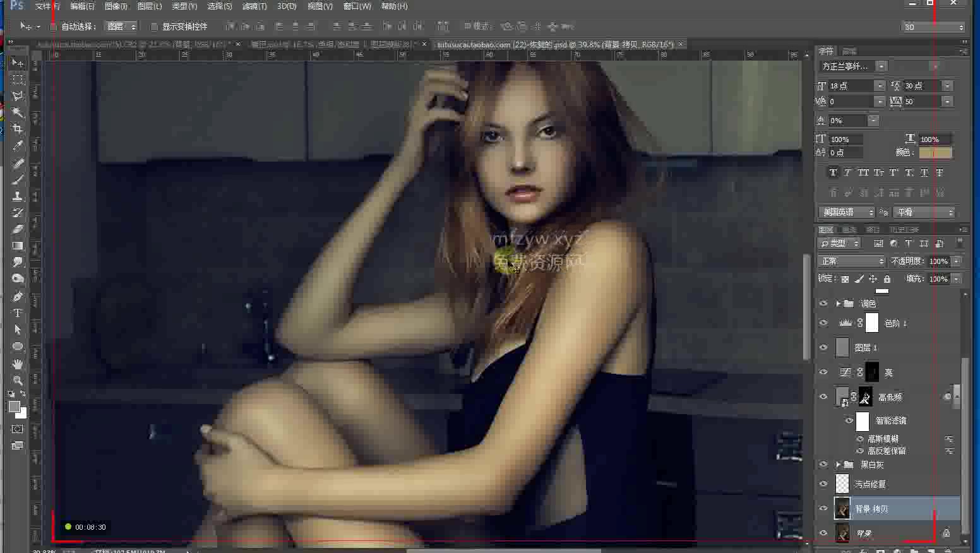Click the Faux Bold T button
The image size is (980, 553).
click(833, 172)
